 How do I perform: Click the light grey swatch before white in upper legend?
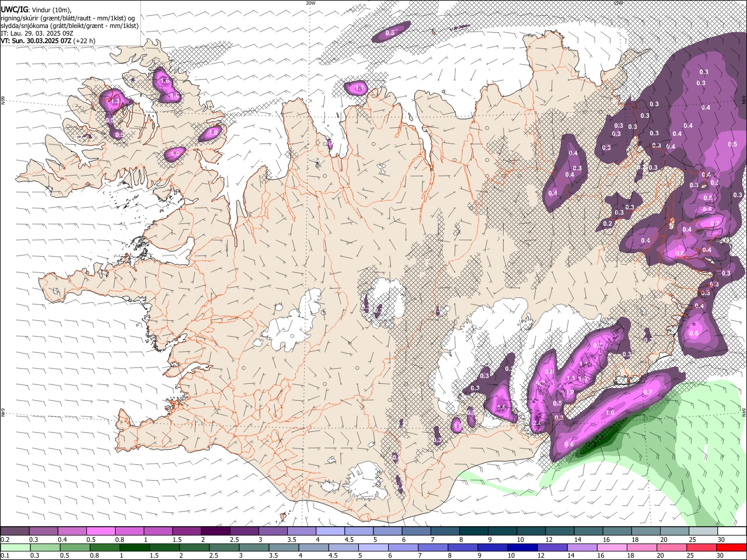pyautogui.click(x=703, y=531)
